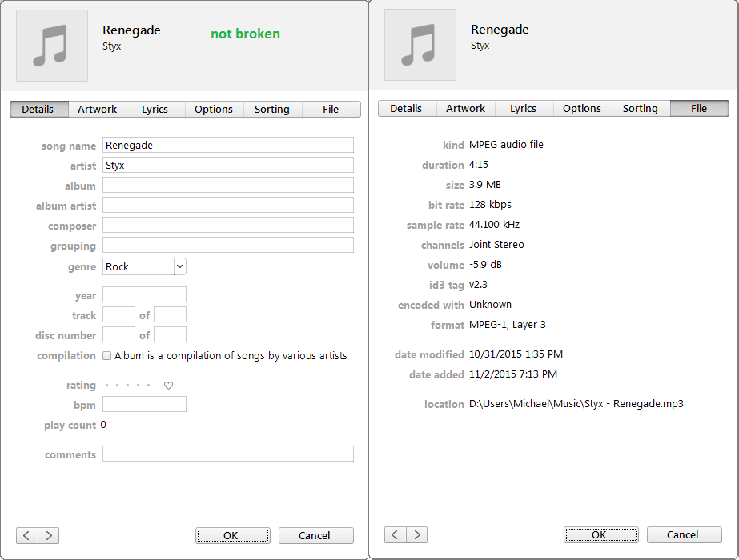Open Options tab in right window
Image resolution: width=739 pixels, height=560 pixels.
point(582,108)
